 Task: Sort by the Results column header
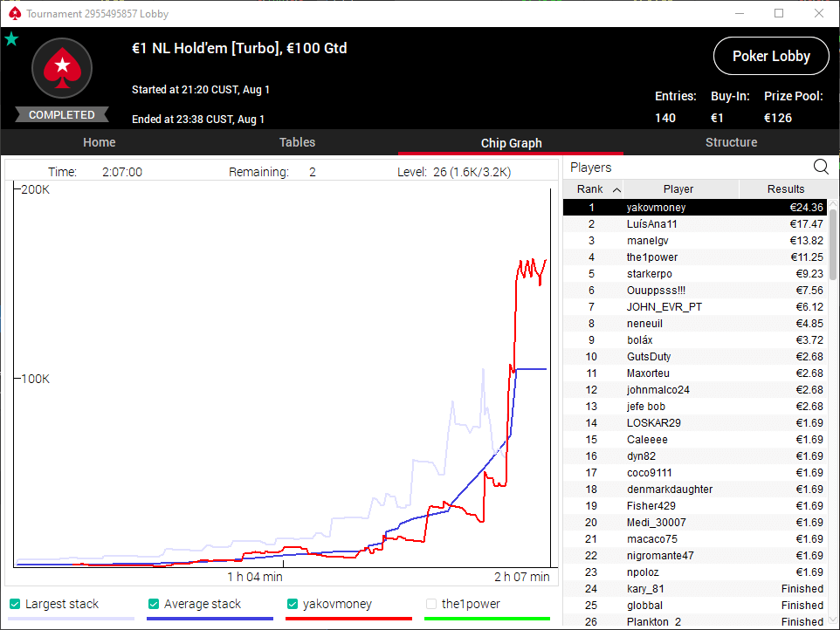(785, 189)
